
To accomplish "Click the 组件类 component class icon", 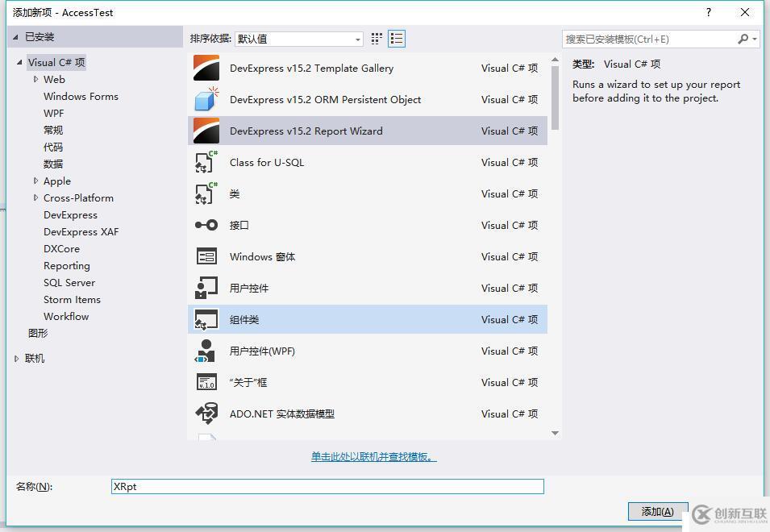I will 206,319.
